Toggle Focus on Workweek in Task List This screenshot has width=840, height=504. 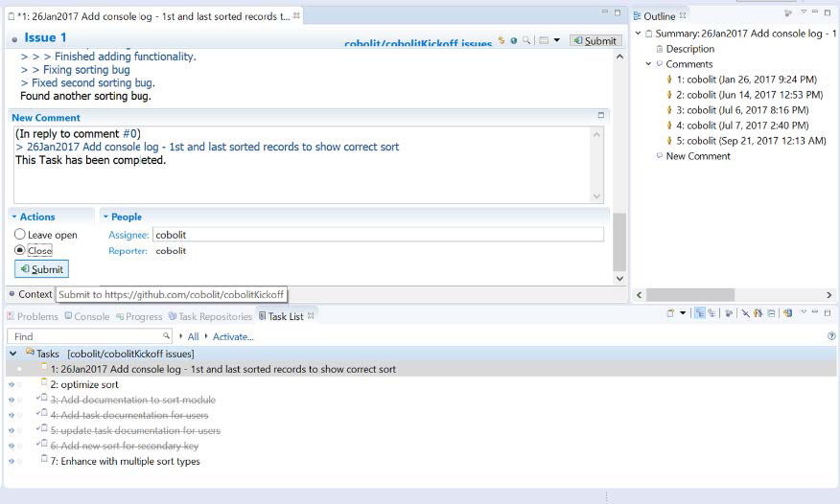coord(728,313)
